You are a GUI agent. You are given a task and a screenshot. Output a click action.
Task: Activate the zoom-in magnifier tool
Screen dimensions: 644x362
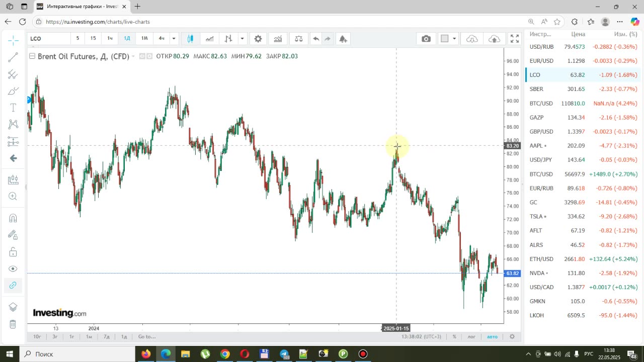pos(13,197)
